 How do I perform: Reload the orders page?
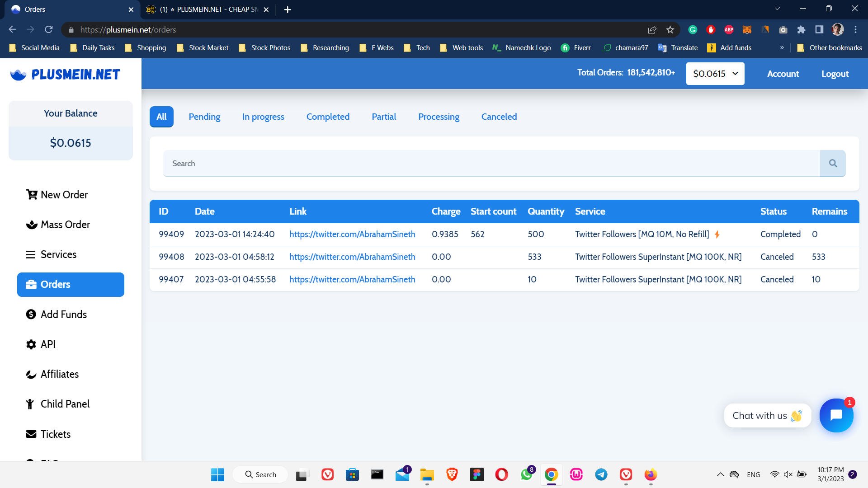click(49, 30)
